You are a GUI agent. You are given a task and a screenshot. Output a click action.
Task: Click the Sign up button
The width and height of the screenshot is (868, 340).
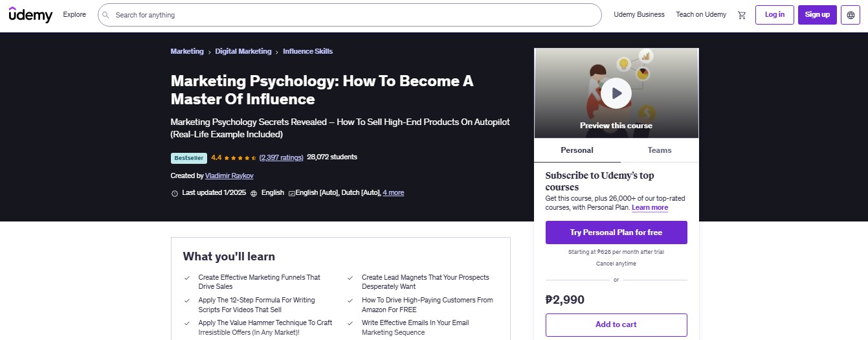tap(818, 15)
